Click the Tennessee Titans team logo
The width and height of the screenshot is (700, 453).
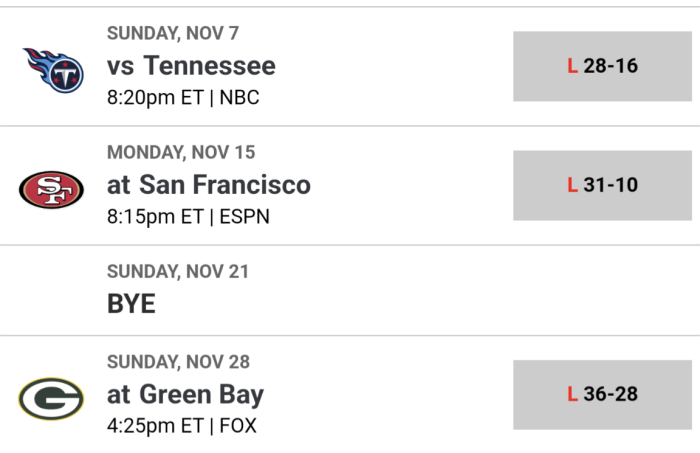tap(53, 69)
